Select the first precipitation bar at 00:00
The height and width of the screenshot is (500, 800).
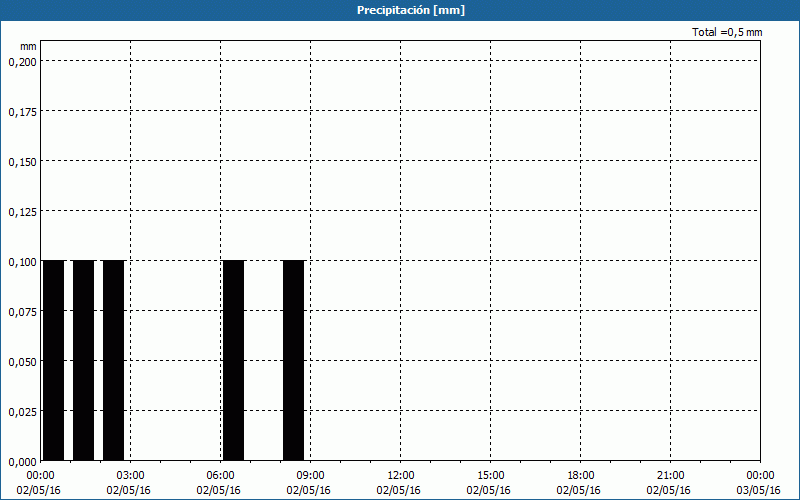(54, 360)
